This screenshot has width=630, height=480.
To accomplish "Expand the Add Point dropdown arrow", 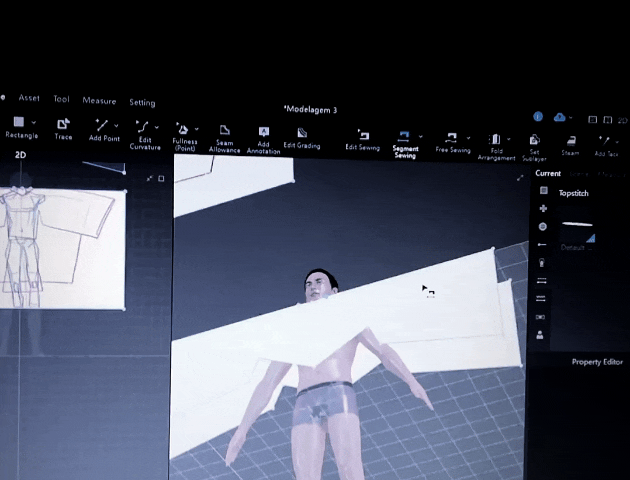I will click(116, 126).
